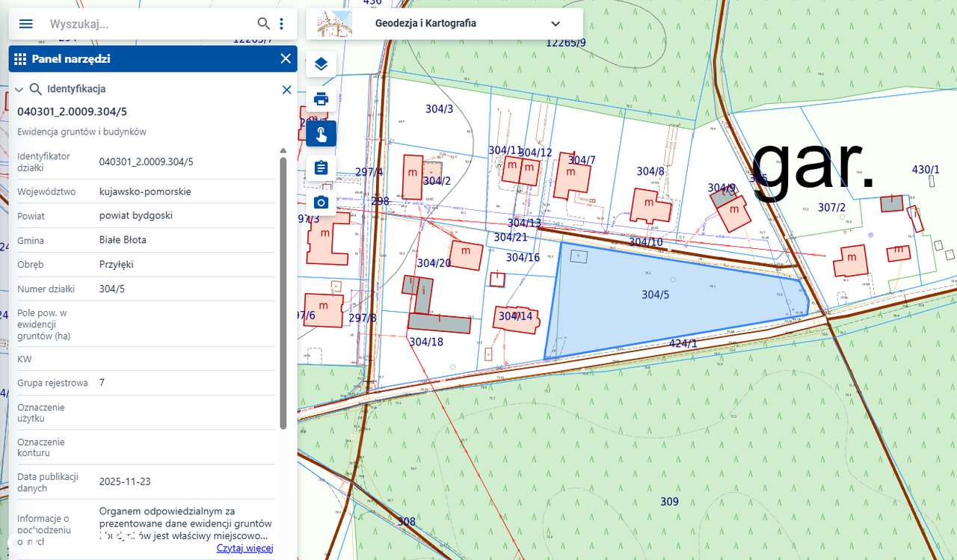
Task: Click parcel label 304/14 on the map
Action: pos(516,316)
